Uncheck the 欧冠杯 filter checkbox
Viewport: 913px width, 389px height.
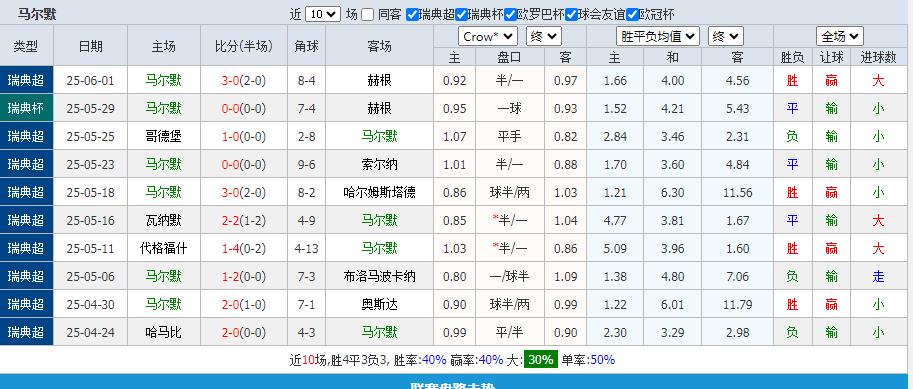(x=632, y=15)
